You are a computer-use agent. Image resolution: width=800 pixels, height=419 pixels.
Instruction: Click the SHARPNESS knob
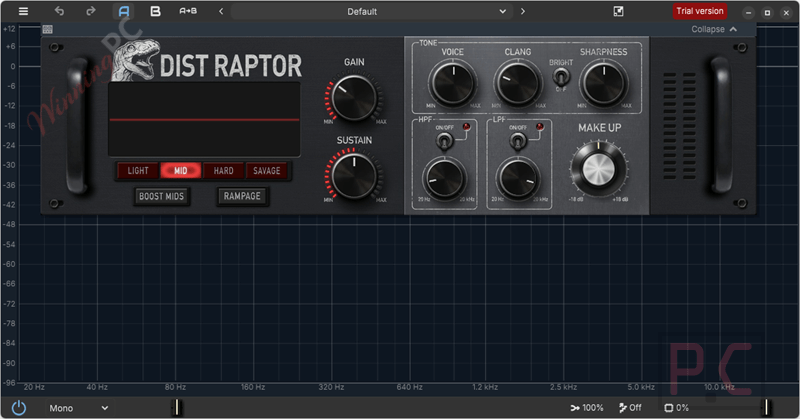[x=604, y=83]
